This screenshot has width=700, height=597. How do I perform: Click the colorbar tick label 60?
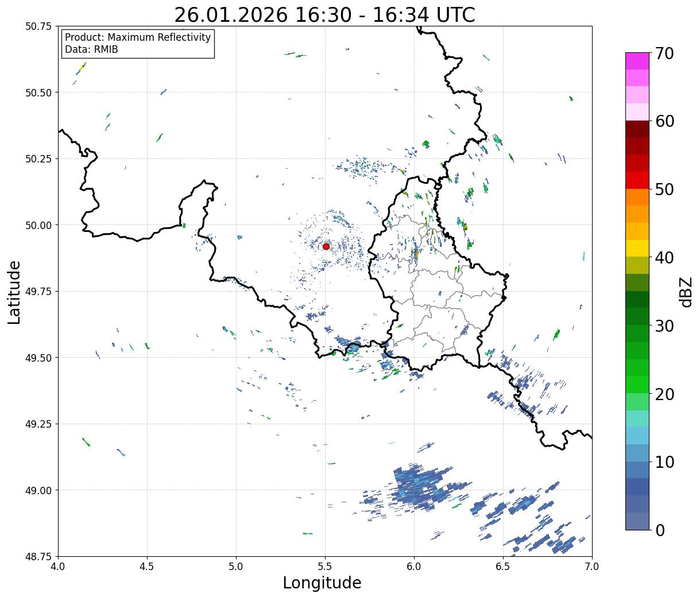tap(664, 121)
